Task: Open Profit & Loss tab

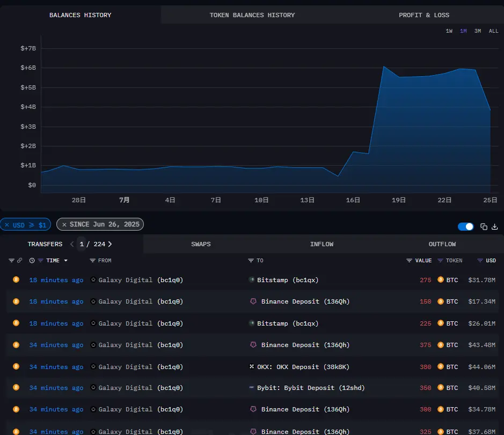Action: coord(424,15)
